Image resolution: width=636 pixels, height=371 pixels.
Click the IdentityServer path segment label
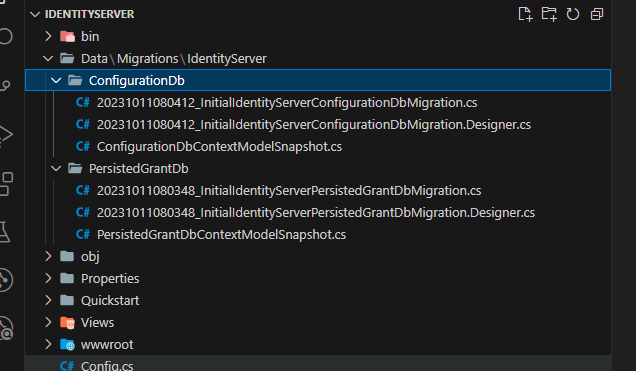click(x=227, y=59)
